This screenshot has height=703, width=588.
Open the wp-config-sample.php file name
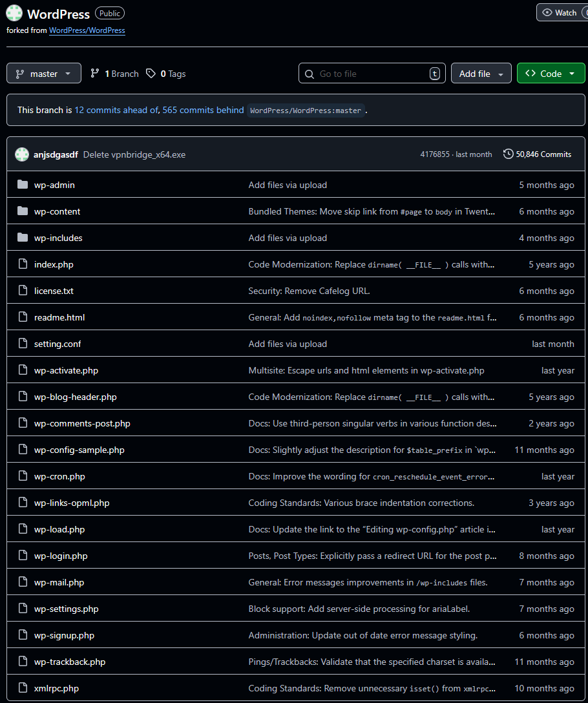coord(79,450)
